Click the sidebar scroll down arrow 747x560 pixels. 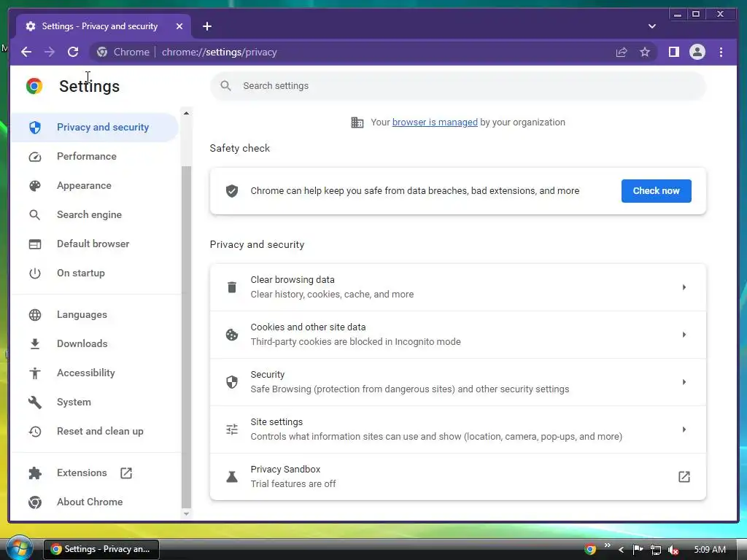(186, 514)
